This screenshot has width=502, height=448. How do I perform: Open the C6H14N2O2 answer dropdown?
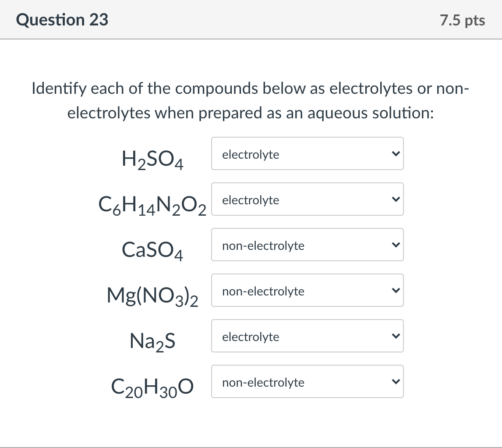pos(307,199)
